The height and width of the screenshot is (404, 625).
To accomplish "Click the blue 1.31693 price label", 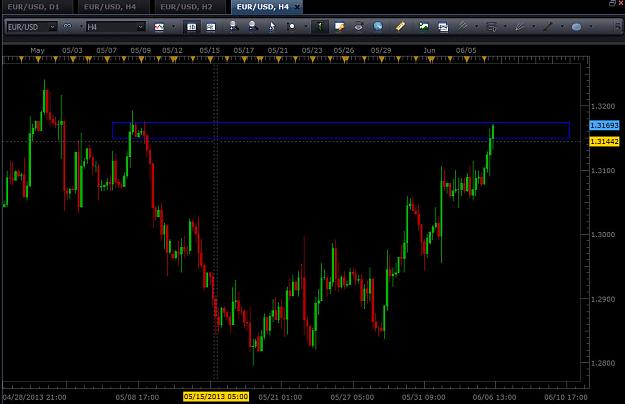I will coord(604,126).
